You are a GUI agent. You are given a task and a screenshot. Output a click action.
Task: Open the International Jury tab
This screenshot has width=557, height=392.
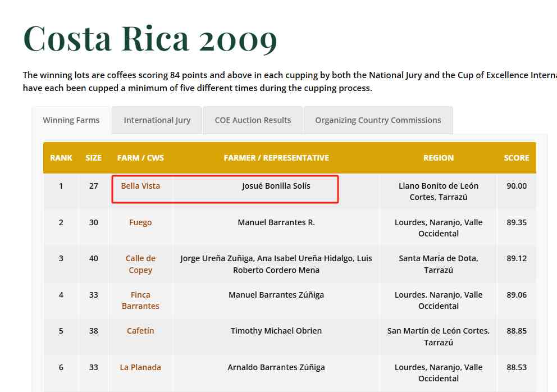[157, 120]
